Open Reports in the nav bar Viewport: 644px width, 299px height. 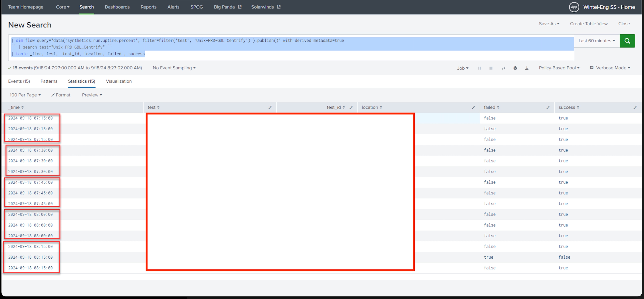[148, 7]
